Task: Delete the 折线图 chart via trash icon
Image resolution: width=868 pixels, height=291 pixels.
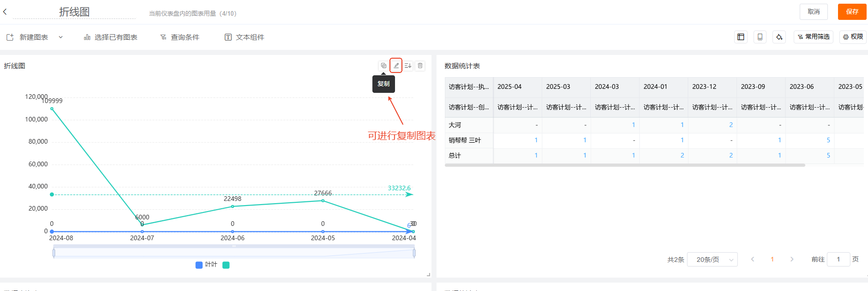Action: click(x=420, y=66)
